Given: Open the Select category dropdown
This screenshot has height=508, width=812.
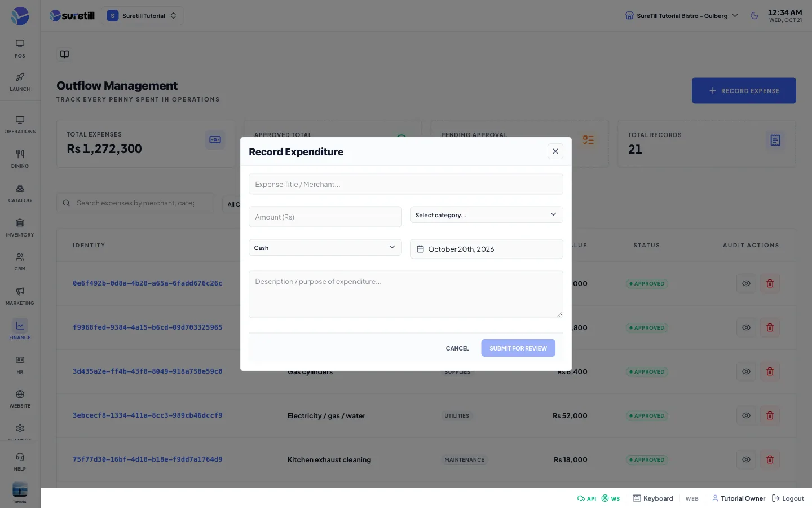Looking at the screenshot, I should point(487,215).
